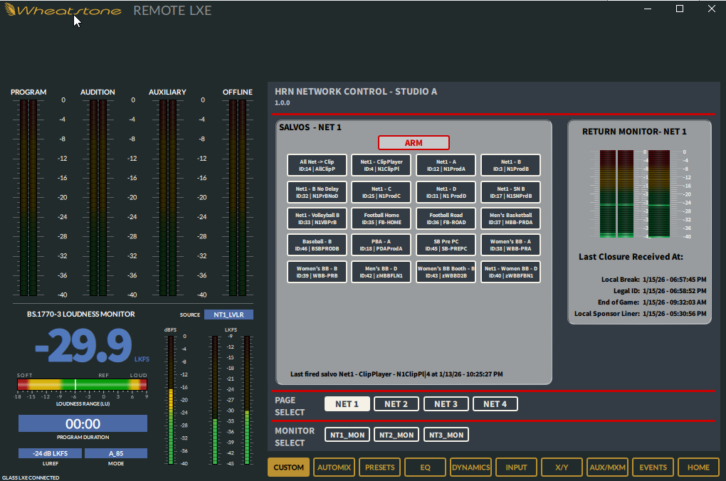Fire the Net1 - ClipPlayer salvo
Viewport: 726px width, 481px height.
(382, 165)
